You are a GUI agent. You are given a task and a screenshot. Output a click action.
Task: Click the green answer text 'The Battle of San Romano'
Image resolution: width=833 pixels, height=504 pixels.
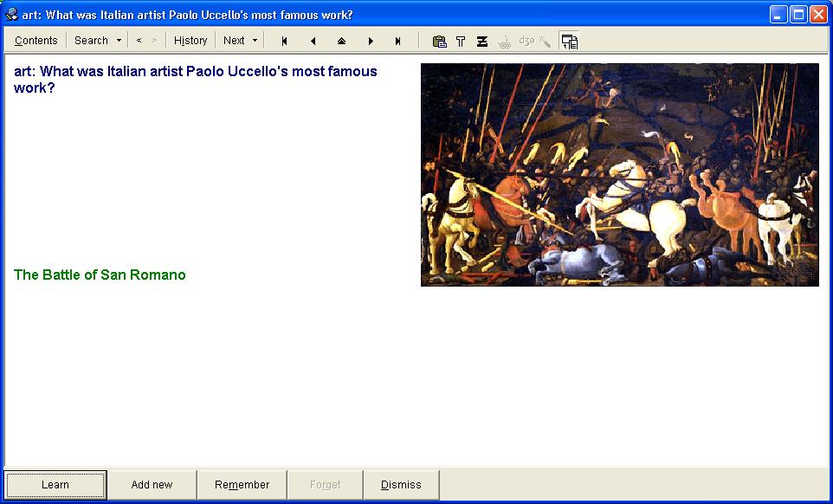(100, 275)
